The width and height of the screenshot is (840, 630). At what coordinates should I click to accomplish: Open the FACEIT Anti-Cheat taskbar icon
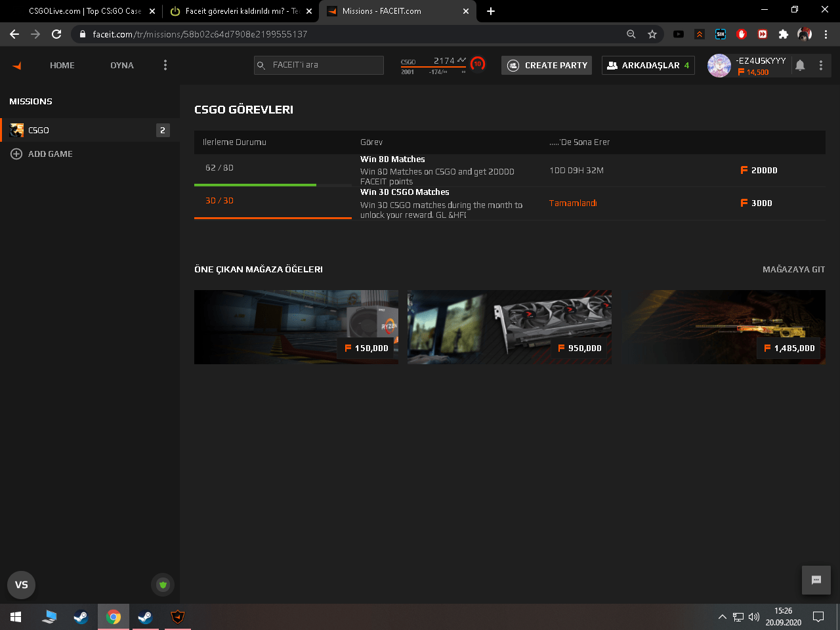tap(177, 617)
